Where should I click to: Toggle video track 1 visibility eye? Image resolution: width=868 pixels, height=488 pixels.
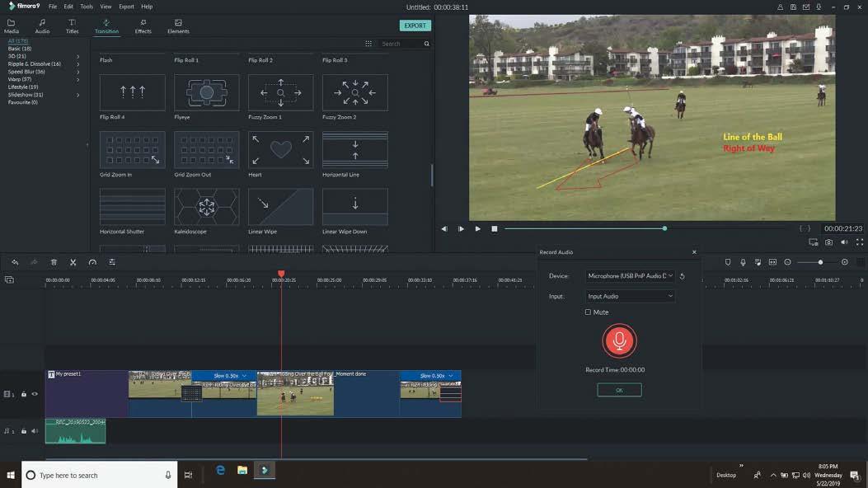tap(35, 394)
